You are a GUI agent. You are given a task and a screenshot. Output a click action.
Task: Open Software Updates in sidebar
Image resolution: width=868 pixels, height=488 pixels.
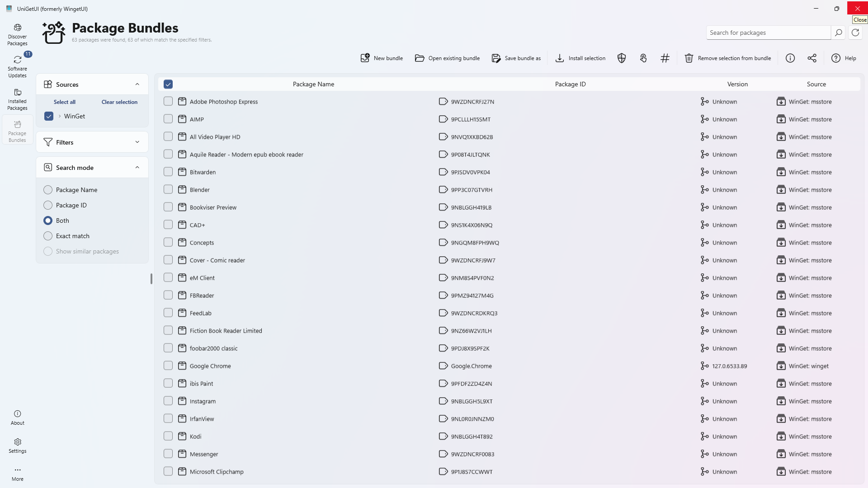coord(18,66)
